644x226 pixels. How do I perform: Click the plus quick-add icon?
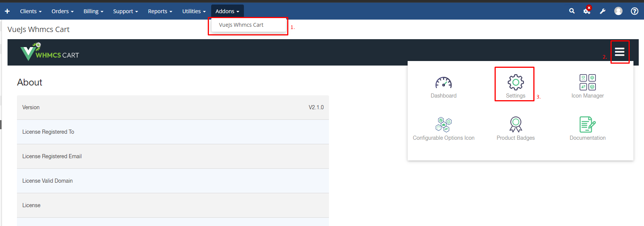pos(7,11)
